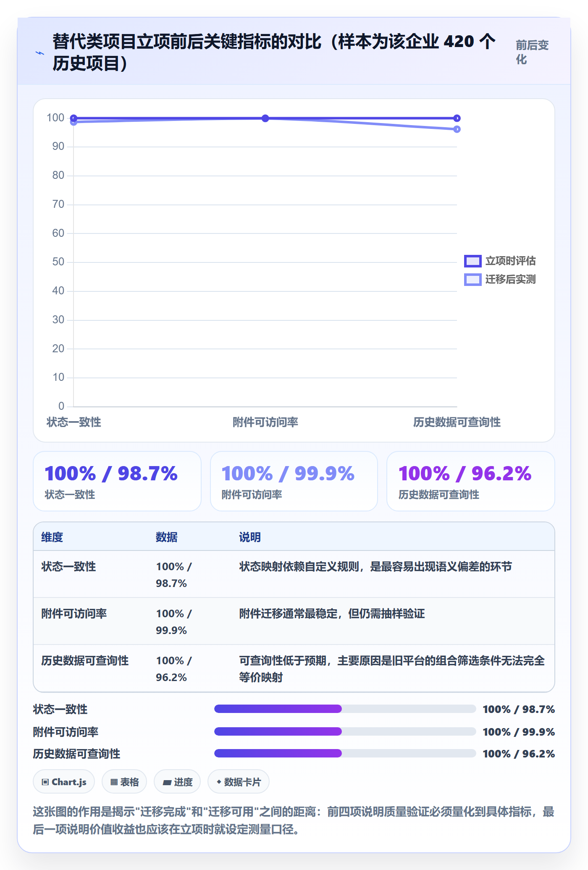Click the 迁移后实测 point at 历史数据可查询性

pos(457,129)
